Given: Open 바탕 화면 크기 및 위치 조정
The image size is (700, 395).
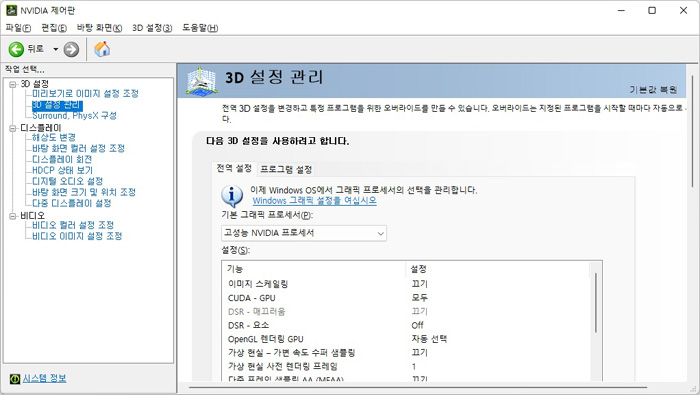Looking at the screenshot, I should 84,192.
